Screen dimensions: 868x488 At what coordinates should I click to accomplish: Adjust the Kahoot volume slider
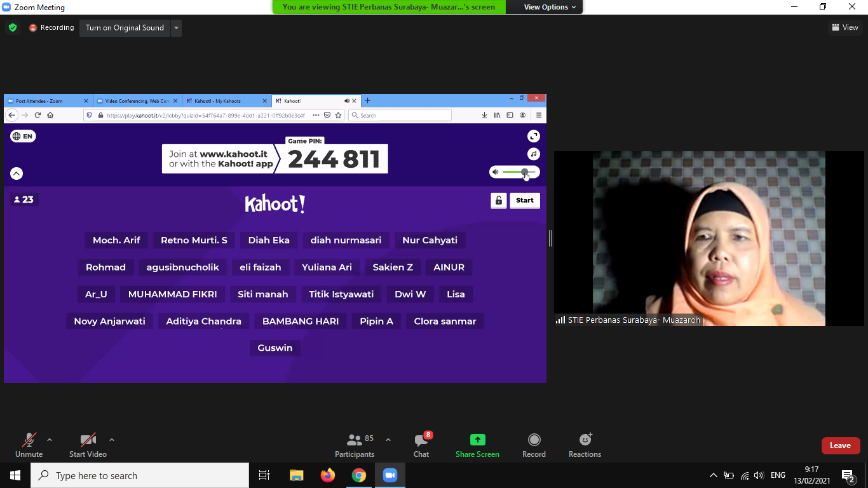(520, 172)
